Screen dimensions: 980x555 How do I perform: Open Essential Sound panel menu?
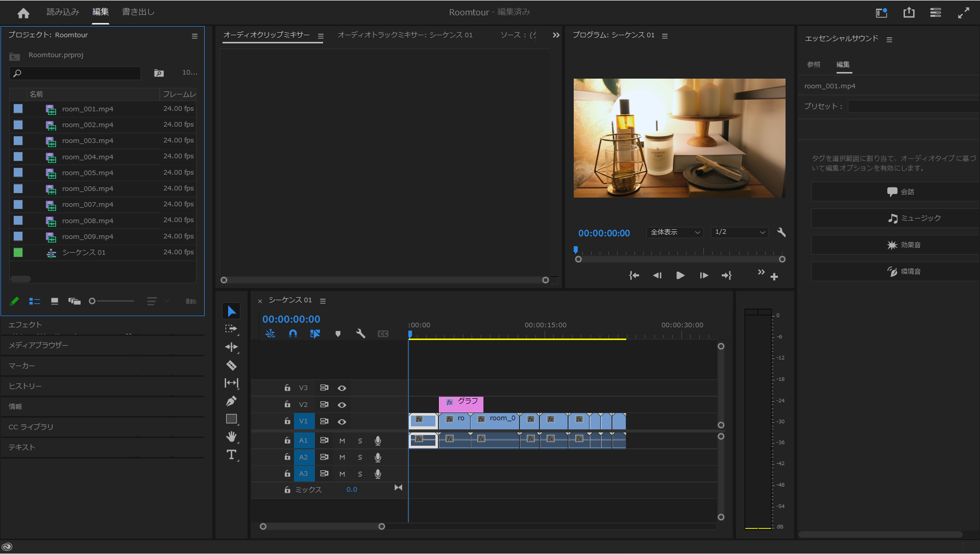[x=889, y=39]
